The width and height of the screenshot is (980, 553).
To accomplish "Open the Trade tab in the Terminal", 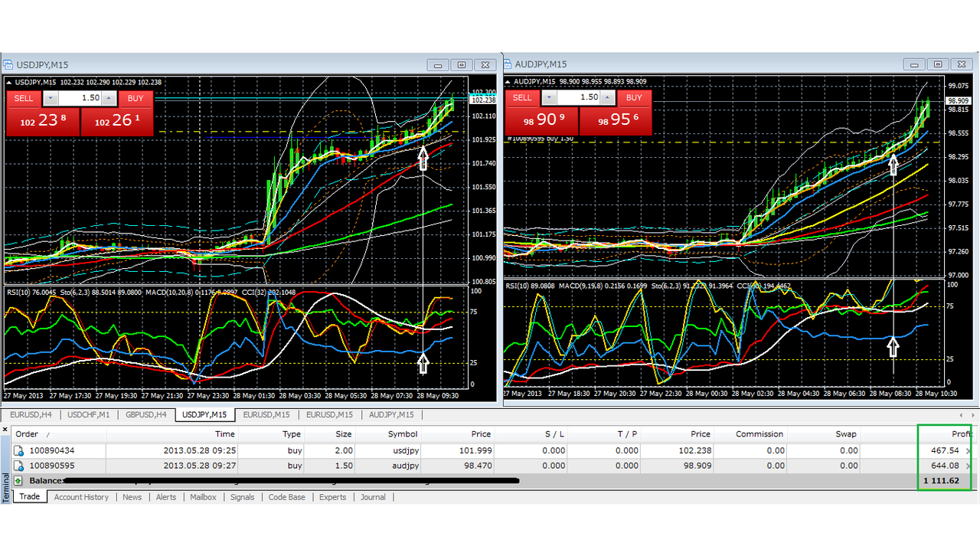I will click(30, 497).
